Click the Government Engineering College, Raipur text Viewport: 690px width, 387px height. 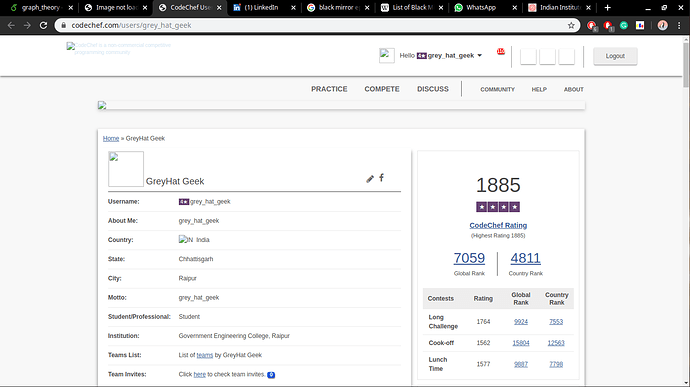tap(234, 336)
